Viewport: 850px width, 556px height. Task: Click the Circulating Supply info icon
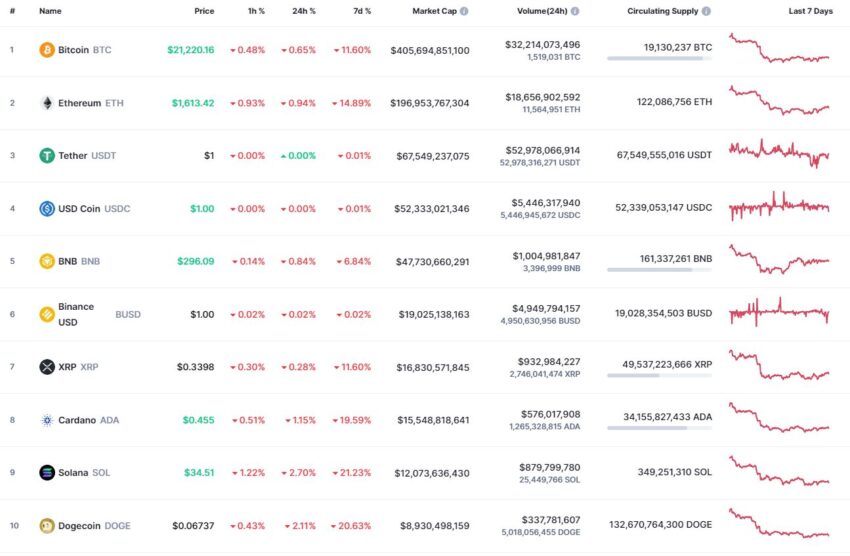click(706, 11)
